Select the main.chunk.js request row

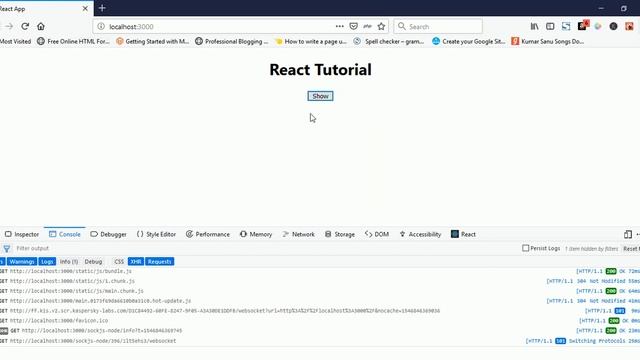tap(320, 291)
